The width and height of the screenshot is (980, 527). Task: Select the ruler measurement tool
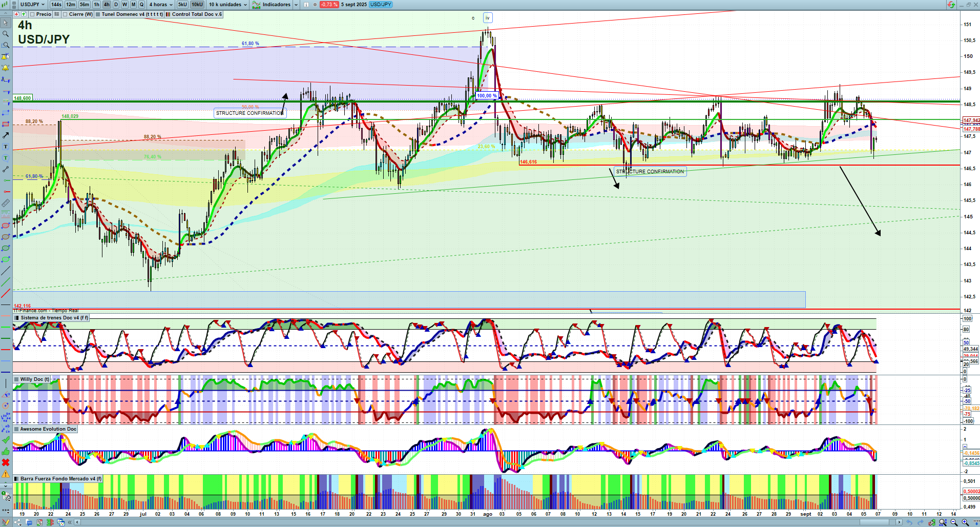[6, 203]
